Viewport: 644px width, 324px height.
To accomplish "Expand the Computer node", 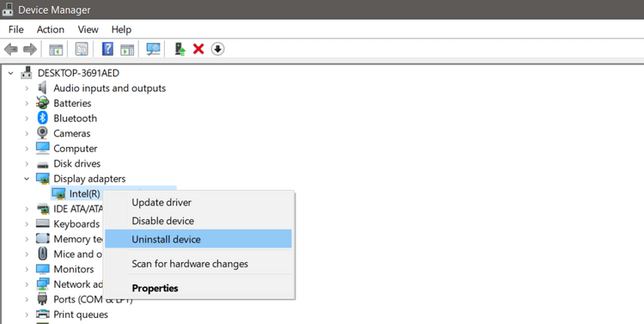I will tap(27, 149).
